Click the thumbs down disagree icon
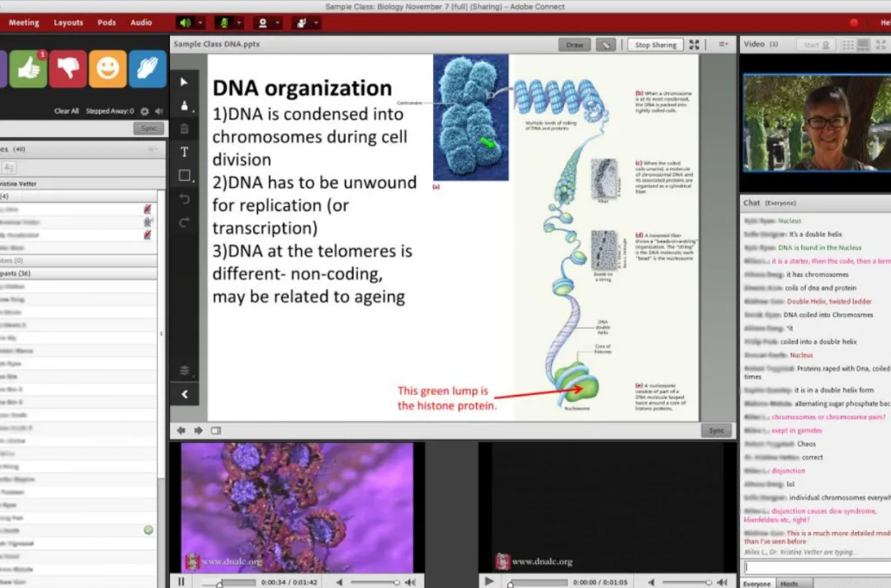The height and width of the screenshot is (588, 891). [68, 69]
